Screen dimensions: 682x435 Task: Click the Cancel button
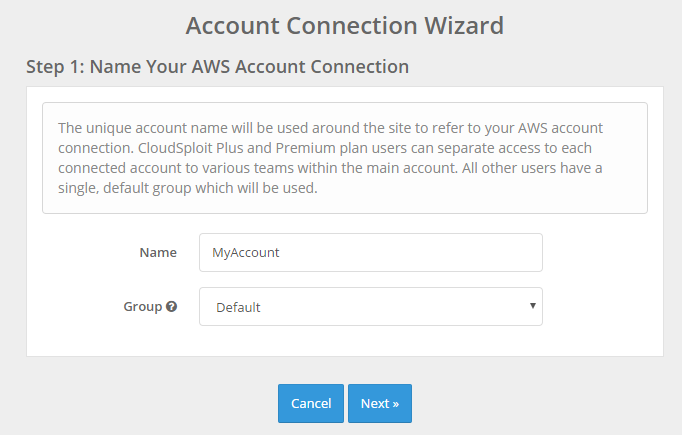click(311, 403)
